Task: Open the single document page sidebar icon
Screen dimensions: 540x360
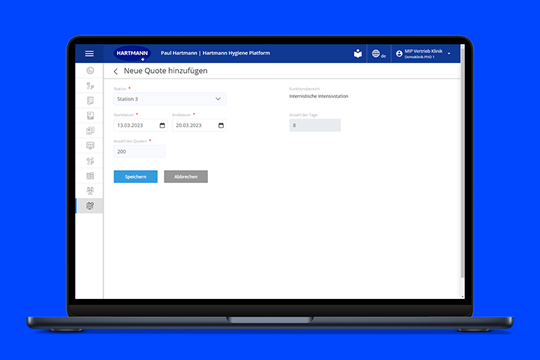Action: 90,101
